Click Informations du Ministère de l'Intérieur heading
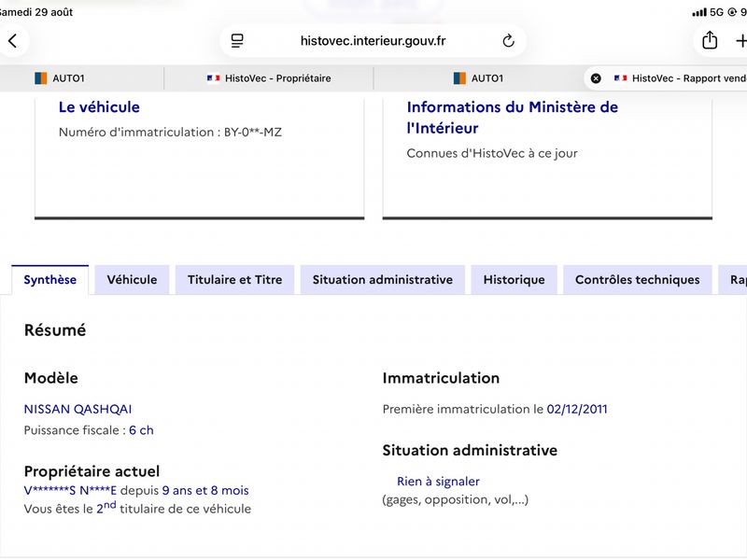The image size is (747, 560). (x=512, y=118)
